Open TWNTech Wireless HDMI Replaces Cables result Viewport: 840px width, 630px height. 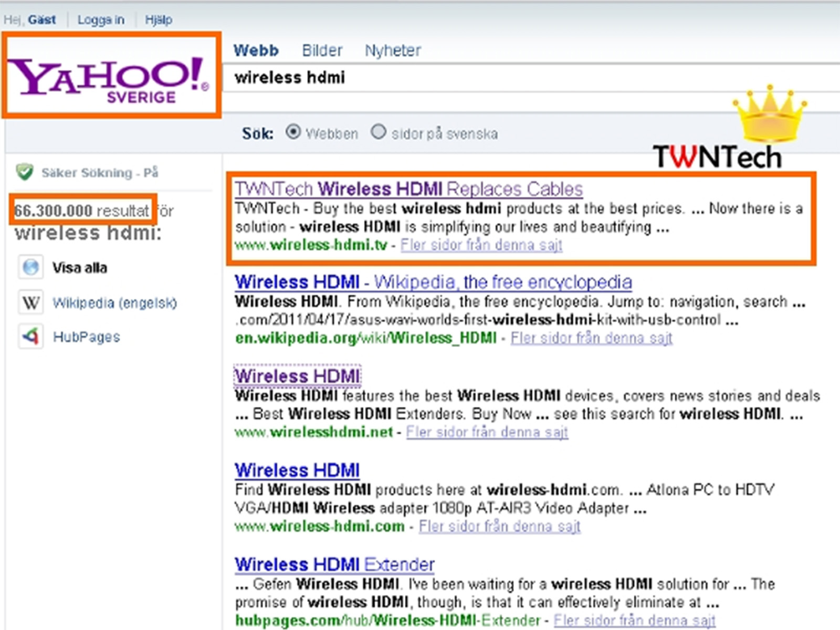click(408, 189)
